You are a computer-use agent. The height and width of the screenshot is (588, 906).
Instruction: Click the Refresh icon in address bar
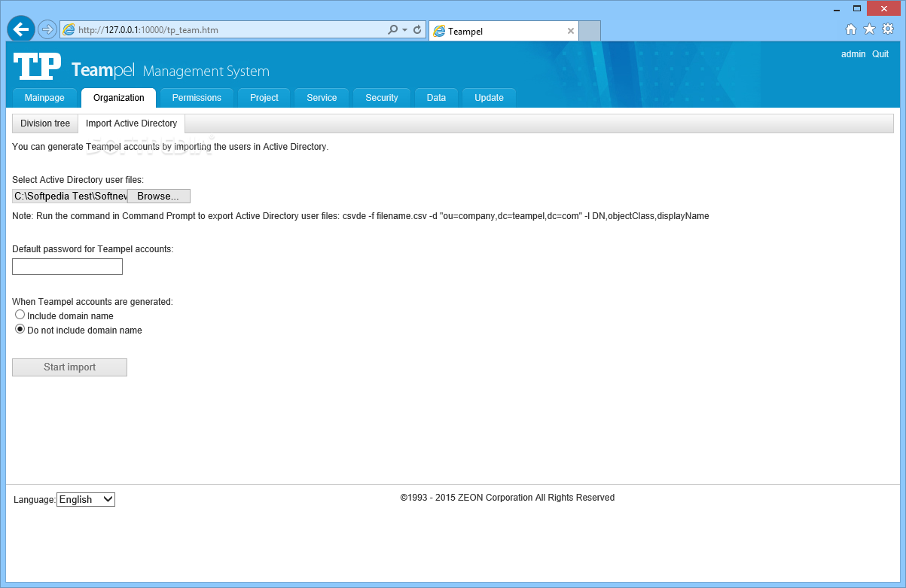(x=417, y=30)
